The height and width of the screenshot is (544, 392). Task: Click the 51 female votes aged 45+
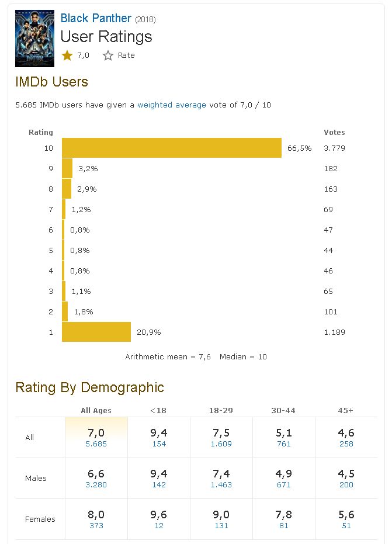pyautogui.click(x=346, y=525)
